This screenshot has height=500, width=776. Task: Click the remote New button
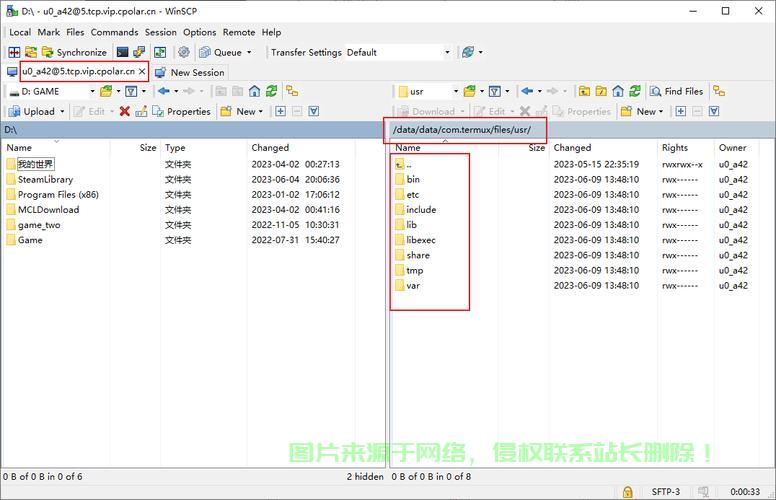click(x=642, y=111)
